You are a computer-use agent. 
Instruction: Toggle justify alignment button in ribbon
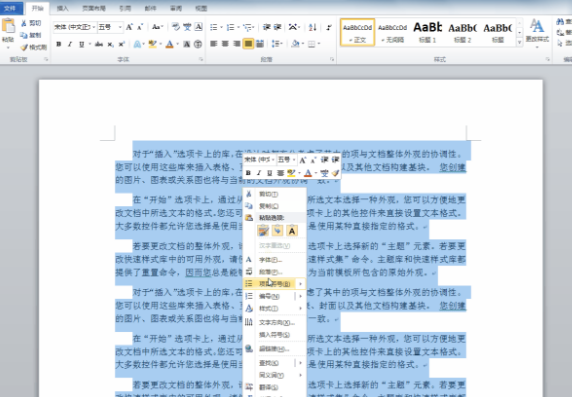248,44
